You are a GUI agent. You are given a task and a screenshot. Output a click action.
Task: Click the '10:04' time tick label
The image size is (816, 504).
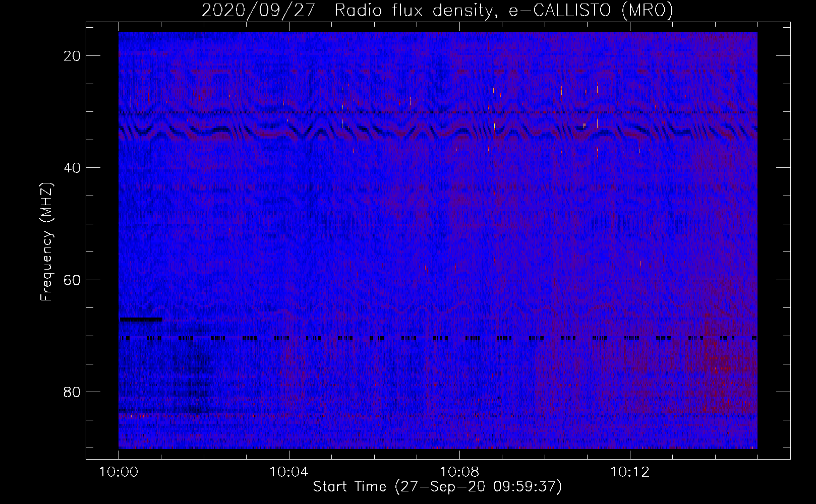(x=288, y=472)
